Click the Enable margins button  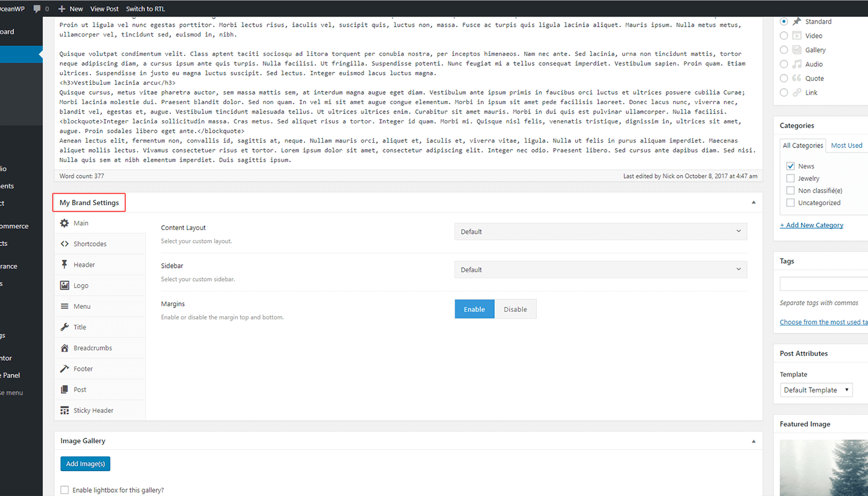(474, 309)
